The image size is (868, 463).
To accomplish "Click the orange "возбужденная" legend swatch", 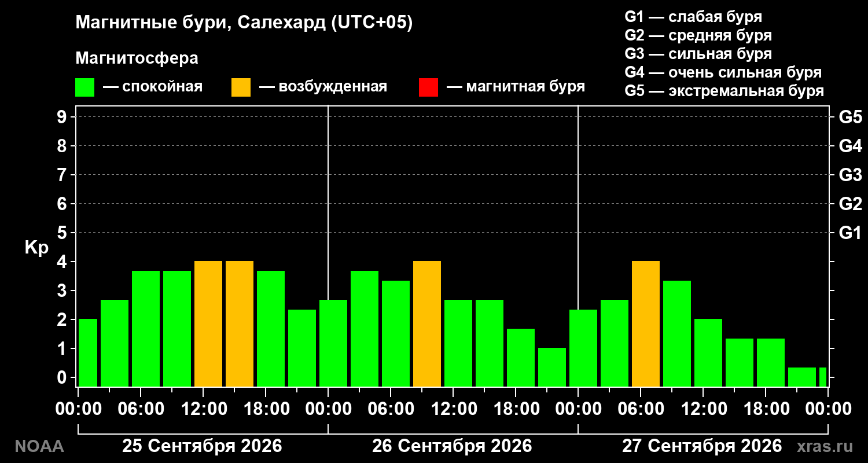I will click(241, 87).
